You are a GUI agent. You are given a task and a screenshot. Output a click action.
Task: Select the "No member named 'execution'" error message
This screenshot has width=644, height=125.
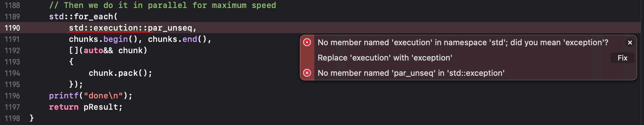tap(463, 43)
